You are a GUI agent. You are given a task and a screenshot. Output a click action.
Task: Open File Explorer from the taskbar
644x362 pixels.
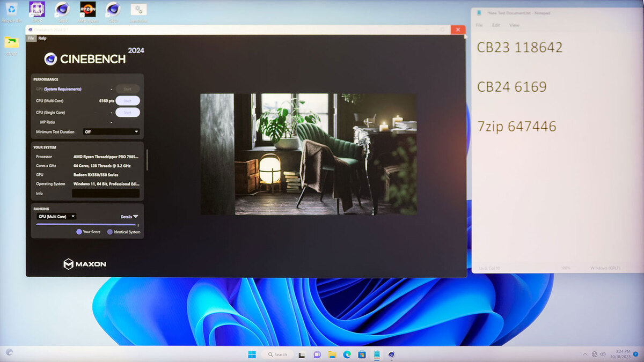tap(332, 354)
